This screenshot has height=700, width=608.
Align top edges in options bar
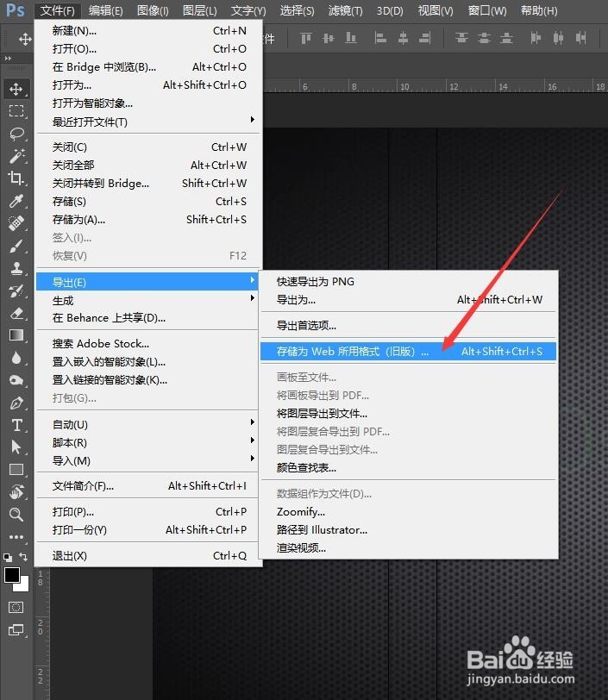(x=306, y=39)
